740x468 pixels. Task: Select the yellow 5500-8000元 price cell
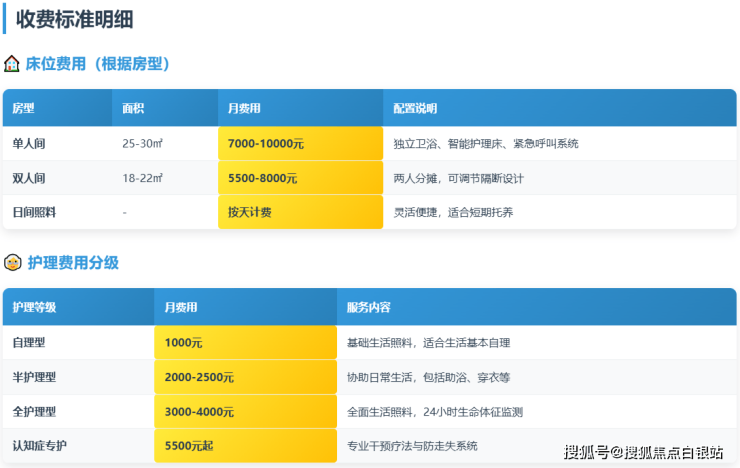(x=300, y=178)
